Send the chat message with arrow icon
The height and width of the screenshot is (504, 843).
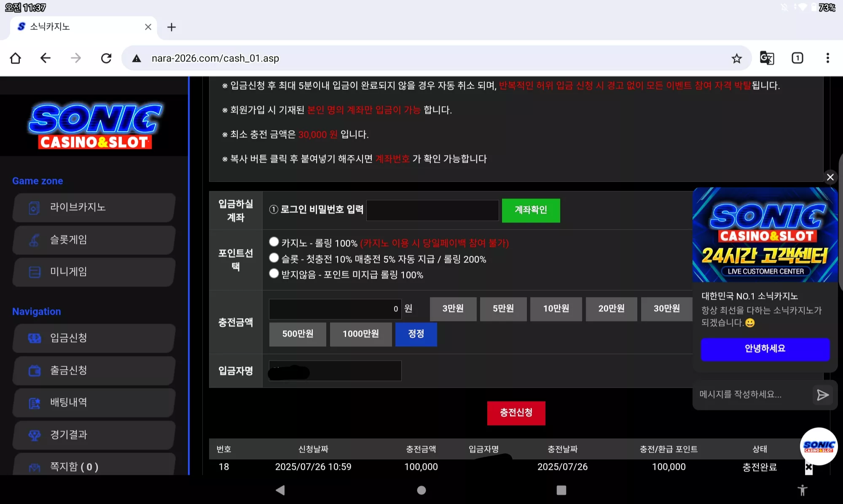coord(822,395)
